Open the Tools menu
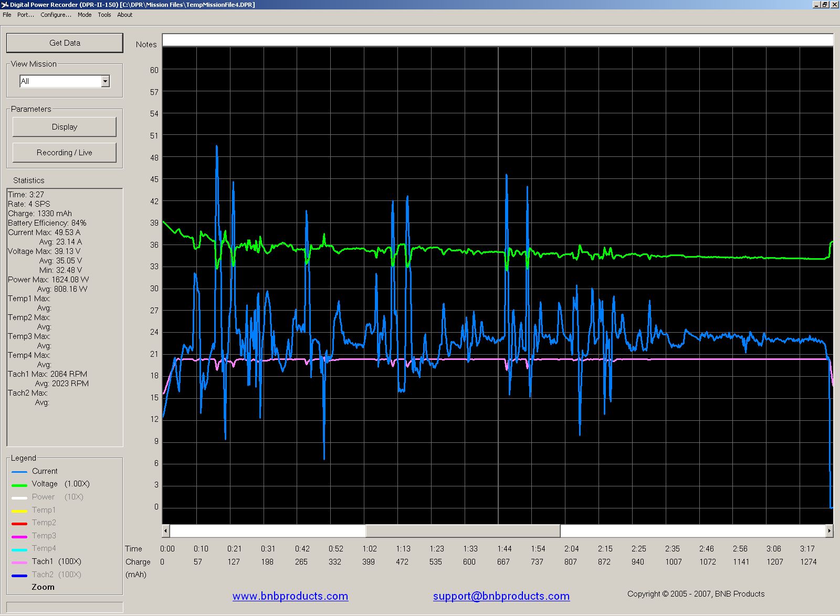Image resolution: width=840 pixels, height=616 pixels. pyautogui.click(x=104, y=15)
